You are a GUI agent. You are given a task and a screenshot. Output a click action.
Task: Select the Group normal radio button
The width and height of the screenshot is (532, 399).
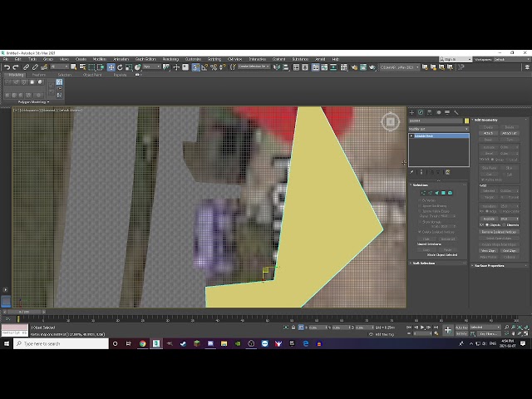[493, 160]
